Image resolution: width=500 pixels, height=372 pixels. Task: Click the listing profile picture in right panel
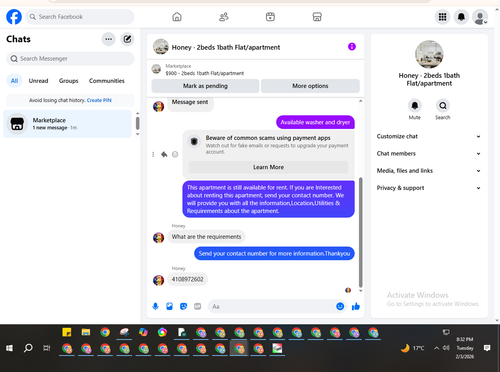(x=429, y=54)
